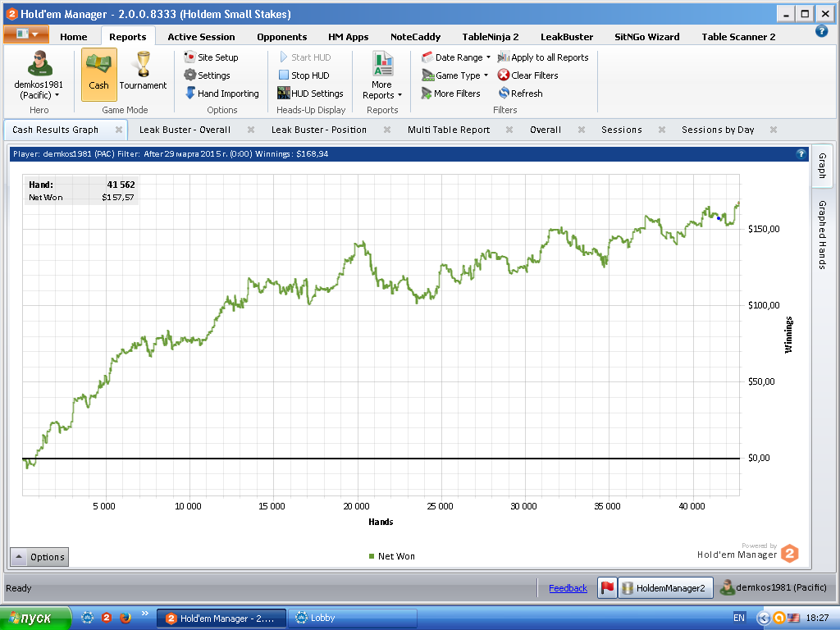Click demkos1981 (Pacific) in status bar
Screen dimensions: 840x630
[x=773, y=587]
